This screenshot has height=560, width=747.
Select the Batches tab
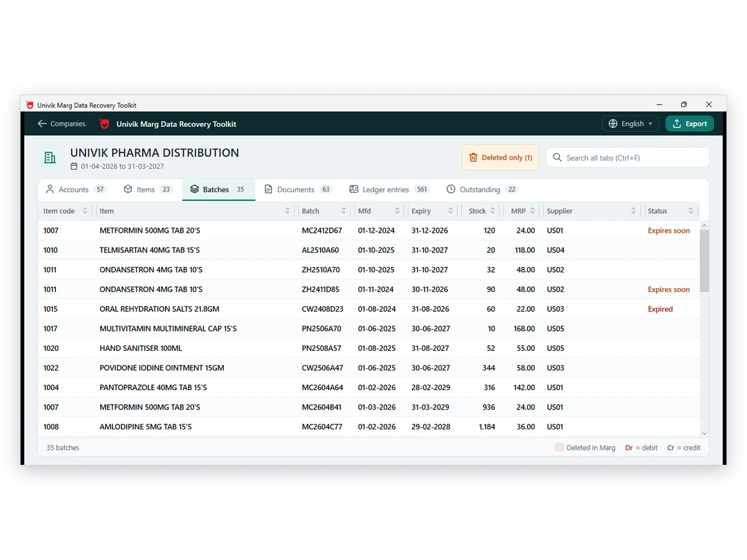[x=218, y=190]
